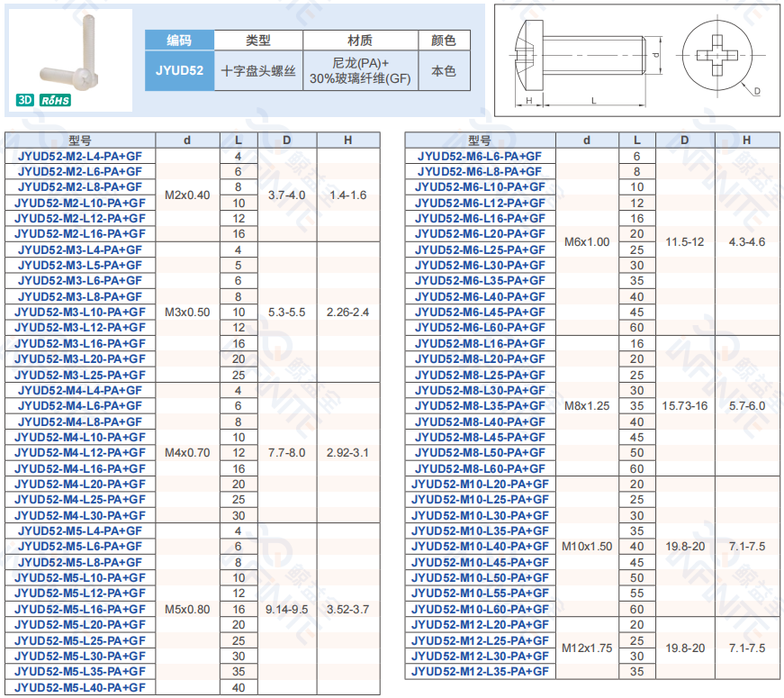784x698 pixels.
Task: Open model JYUD52-M8-L60-PA+GF
Action: coord(480,469)
